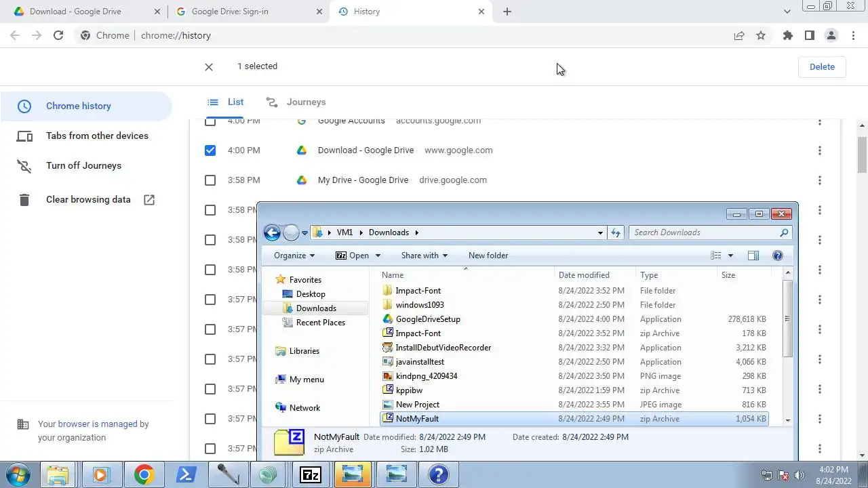Open the Chrome three-dot menu
The height and width of the screenshot is (488, 868).
[852, 35]
